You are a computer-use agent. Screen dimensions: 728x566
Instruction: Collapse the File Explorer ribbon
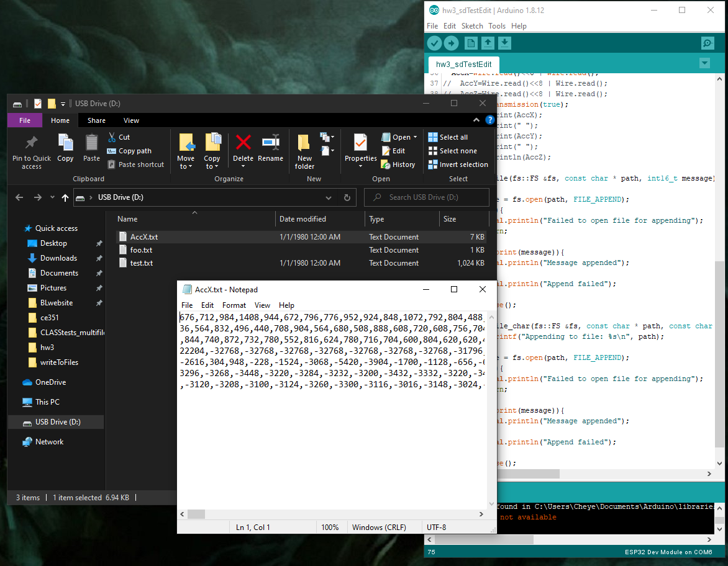click(476, 120)
